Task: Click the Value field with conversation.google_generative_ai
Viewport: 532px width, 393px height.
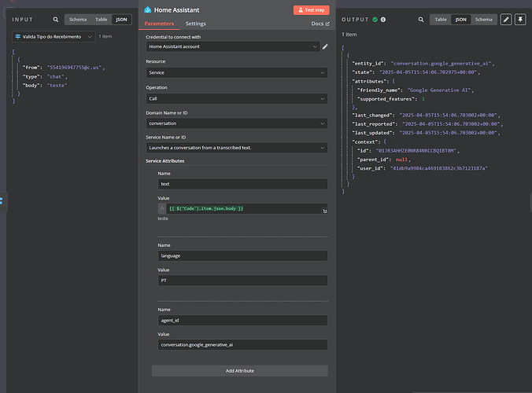Action: click(242, 344)
